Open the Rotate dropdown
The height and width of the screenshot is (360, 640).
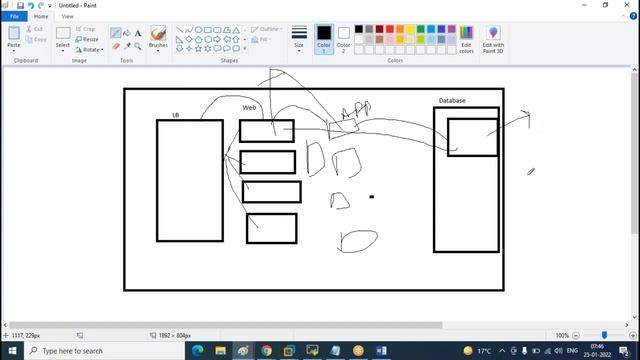89,49
